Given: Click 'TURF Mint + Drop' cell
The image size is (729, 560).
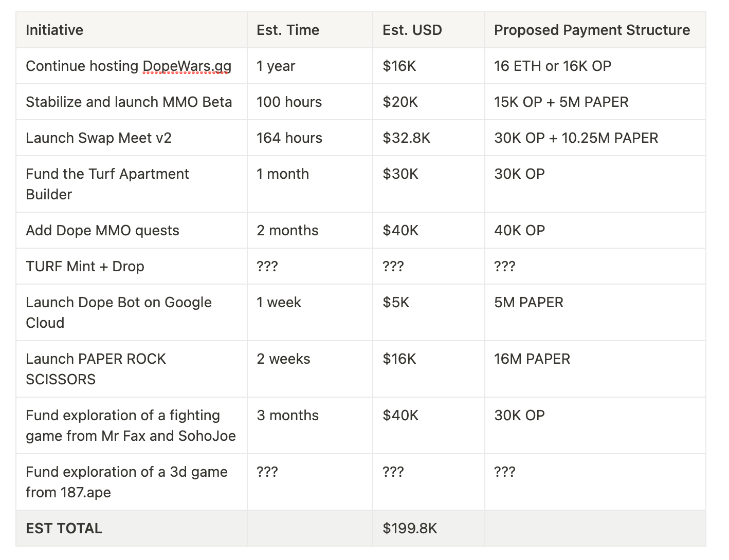Looking at the screenshot, I should point(132,266).
